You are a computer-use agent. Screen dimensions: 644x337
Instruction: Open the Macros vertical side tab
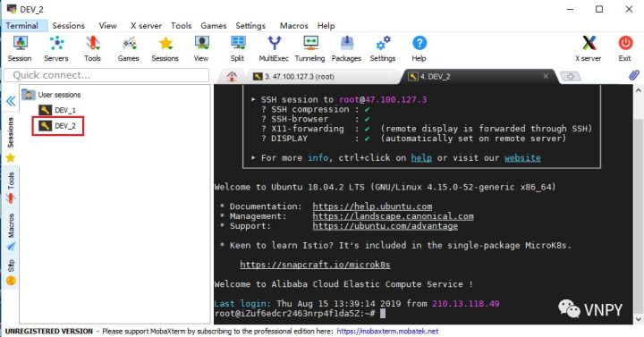point(11,232)
